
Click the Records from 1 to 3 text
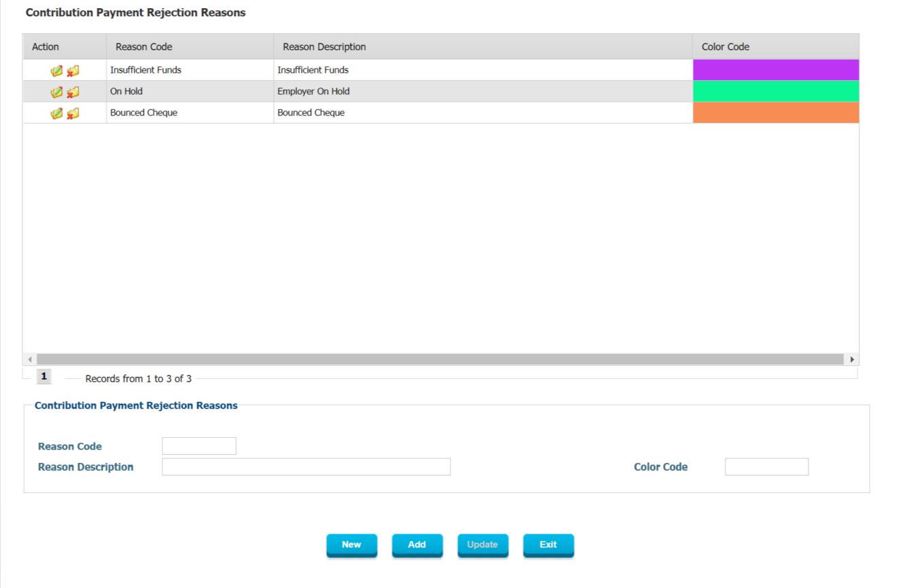click(139, 379)
